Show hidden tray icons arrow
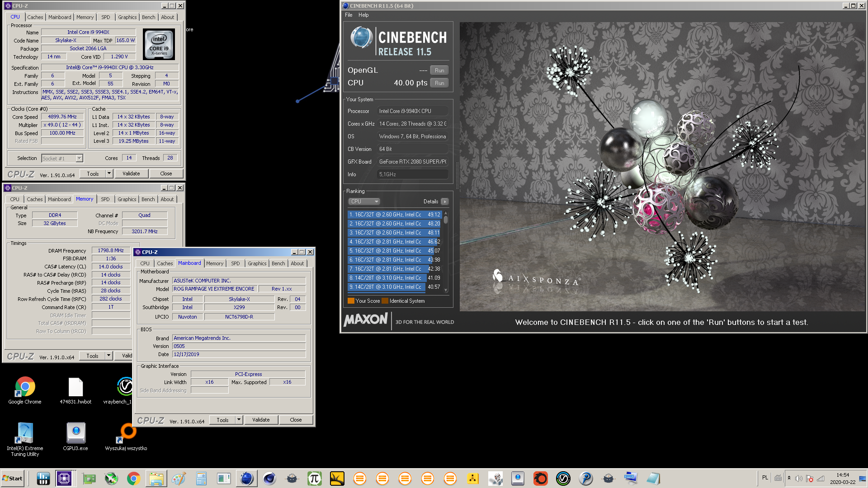The width and height of the screenshot is (868, 488). (x=789, y=478)
